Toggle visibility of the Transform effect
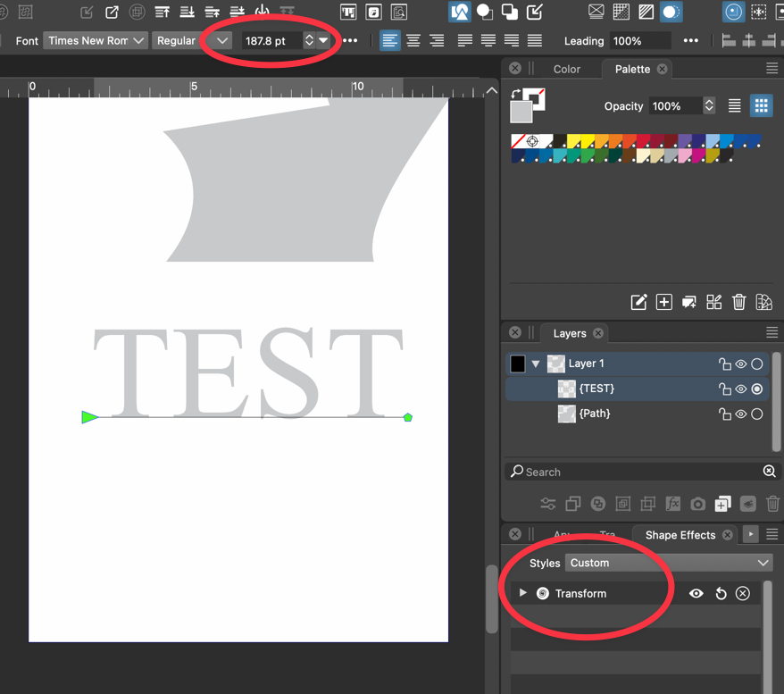Image resolution: width=784 pixels, height=694 pixels. pos(696,594)
